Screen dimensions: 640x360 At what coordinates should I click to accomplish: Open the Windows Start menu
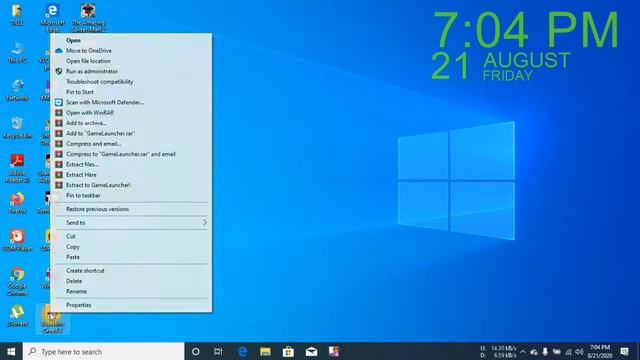coord(11,351)
